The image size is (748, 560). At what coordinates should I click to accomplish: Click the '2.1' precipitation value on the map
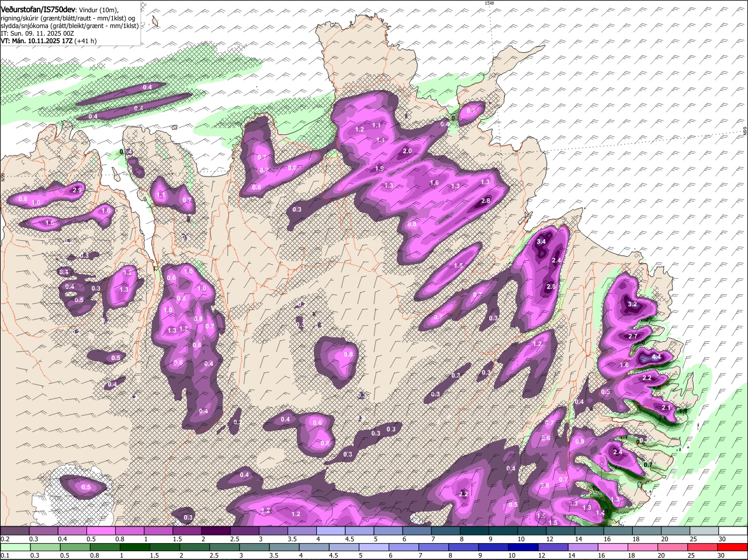[x=666, y=407]
